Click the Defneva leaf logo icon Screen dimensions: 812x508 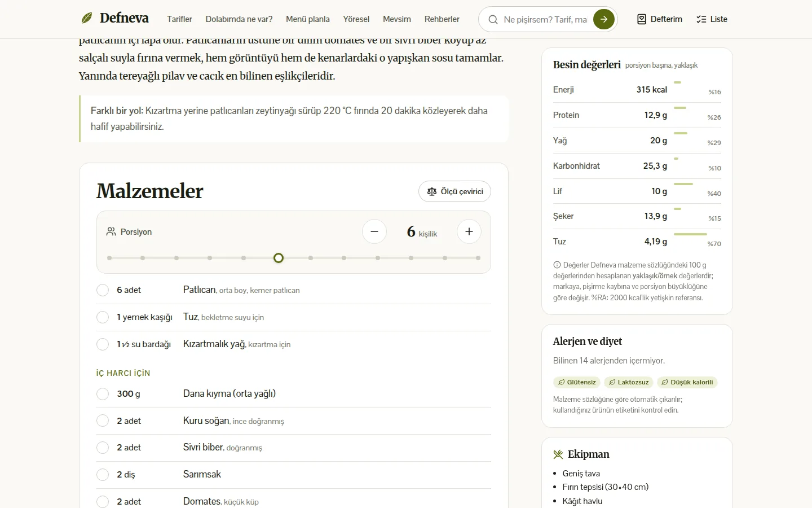pyautogui.click(x=87, y=19)
